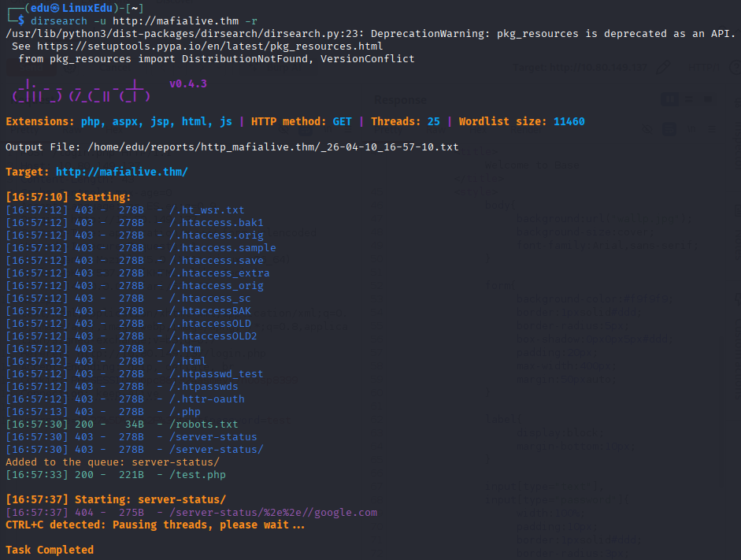
Task: Click the '/.htpasswds' result path
Action: point(204,387)
